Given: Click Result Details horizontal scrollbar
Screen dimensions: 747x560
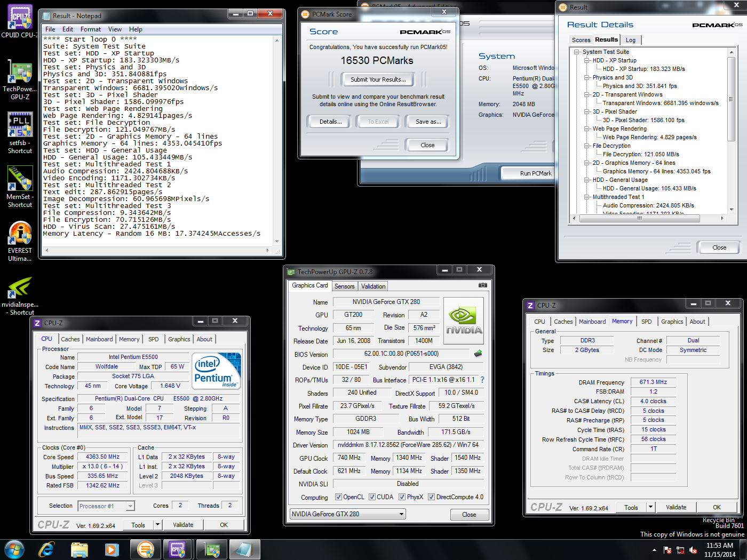Looking at the screenshot, I should tap(648, 218).
